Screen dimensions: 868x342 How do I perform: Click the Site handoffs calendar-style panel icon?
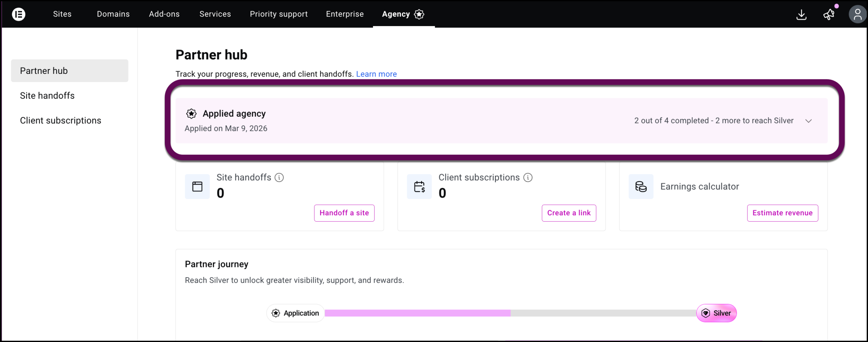[197, 186]
